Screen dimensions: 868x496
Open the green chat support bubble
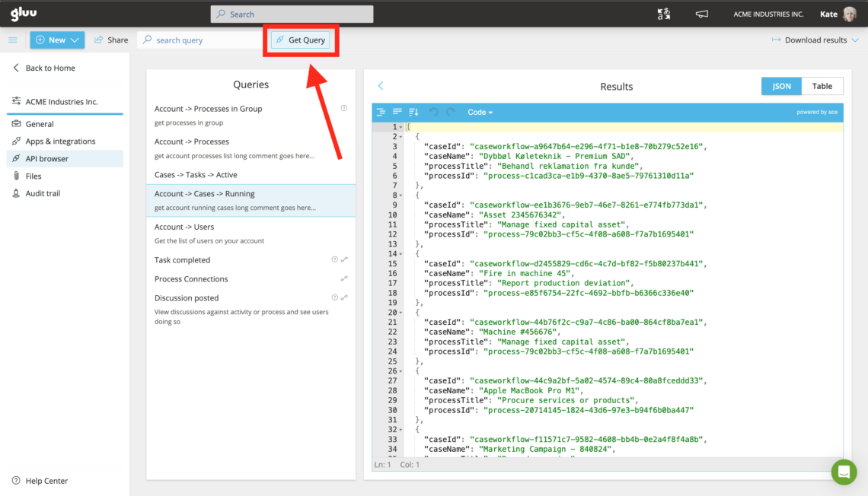click(844, 472)
